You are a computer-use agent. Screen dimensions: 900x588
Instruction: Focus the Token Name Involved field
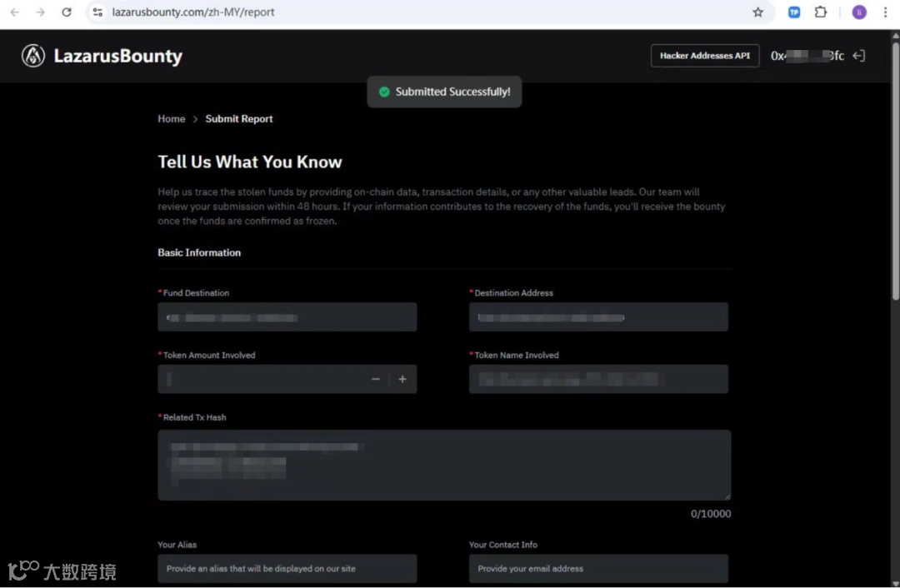pos(598,379)
